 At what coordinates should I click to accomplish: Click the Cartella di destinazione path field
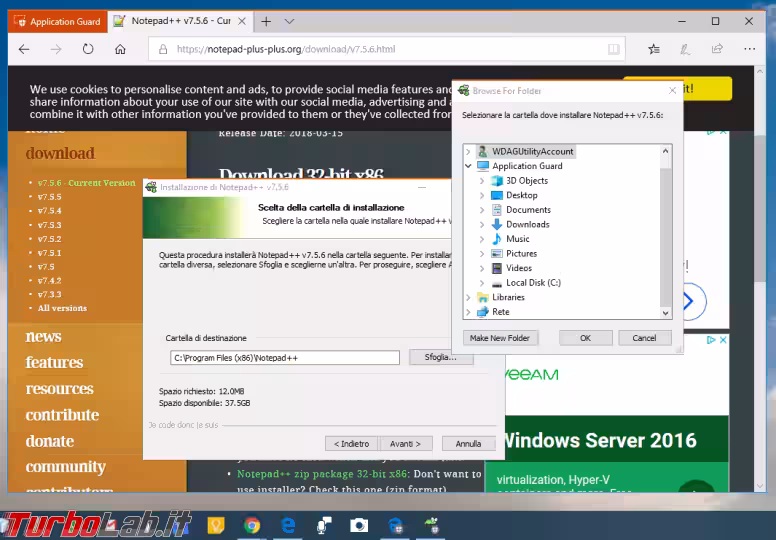click(284, 358)
